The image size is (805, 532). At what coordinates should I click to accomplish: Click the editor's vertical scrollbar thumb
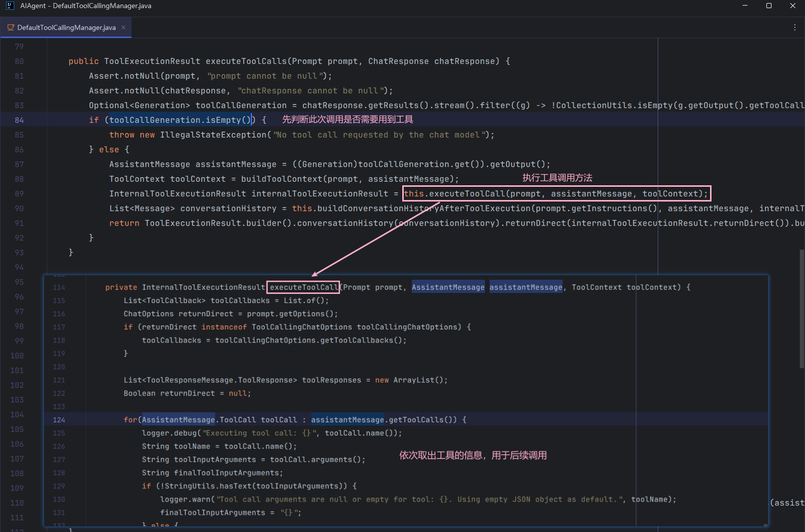pos(802,308)
